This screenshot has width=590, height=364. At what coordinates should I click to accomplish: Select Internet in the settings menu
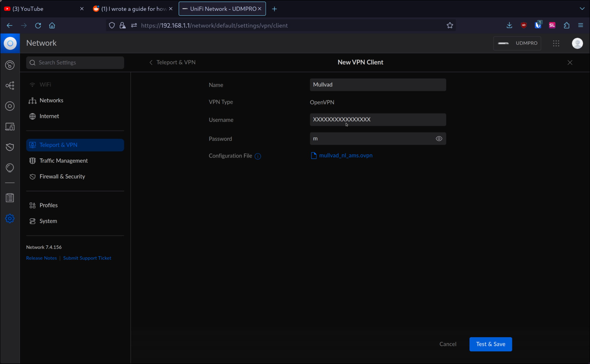click(75, 116)
